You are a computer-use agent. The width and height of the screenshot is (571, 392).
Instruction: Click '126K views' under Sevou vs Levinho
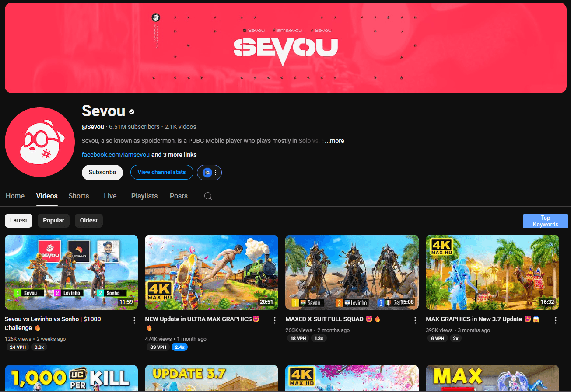[x=18, y=339]
